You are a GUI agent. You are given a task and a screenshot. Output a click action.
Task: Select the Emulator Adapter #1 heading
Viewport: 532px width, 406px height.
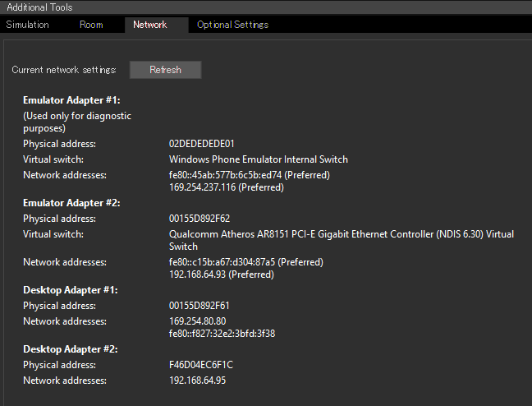coord(71,100)
